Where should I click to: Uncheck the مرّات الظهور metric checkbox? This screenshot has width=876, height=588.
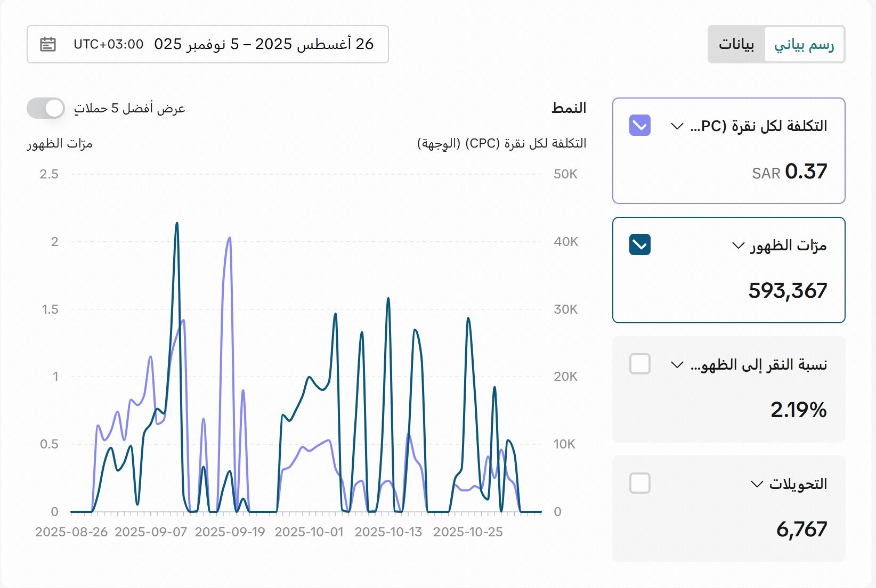pos(639,245)
